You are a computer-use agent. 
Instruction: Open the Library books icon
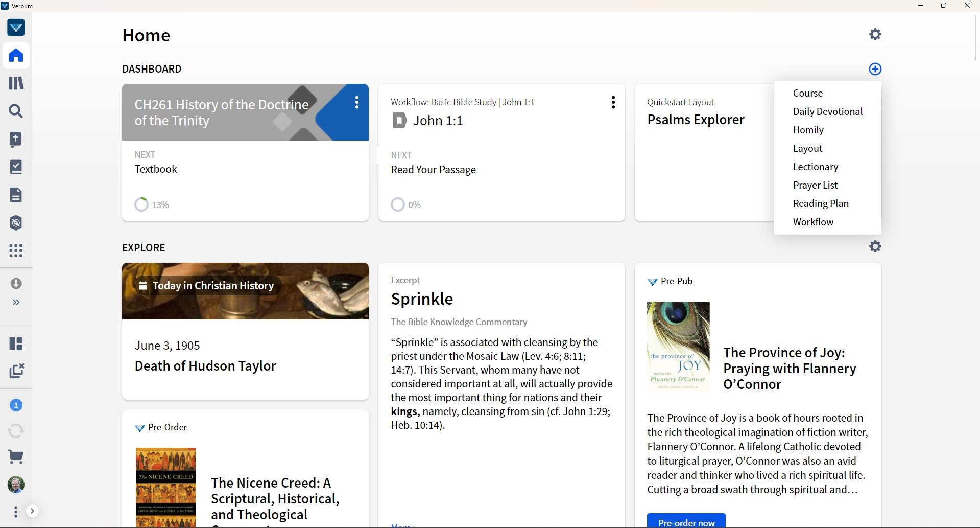[x=16, y=83]
